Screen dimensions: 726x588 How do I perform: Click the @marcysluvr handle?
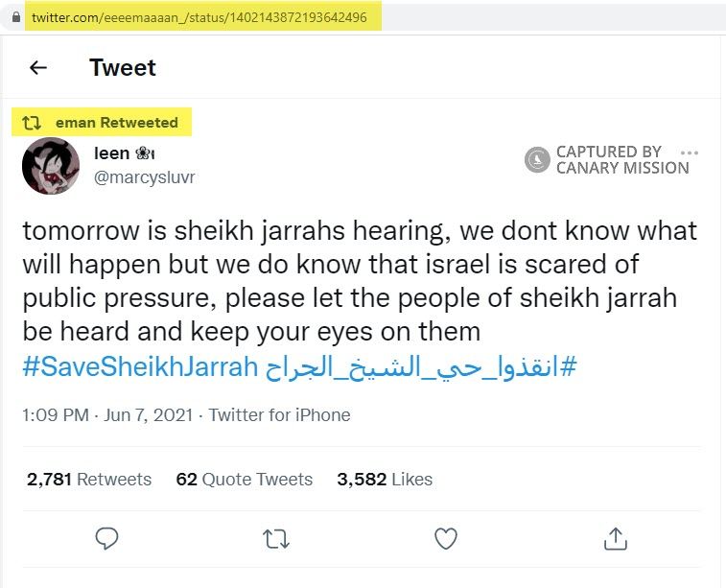coord(144,177)
